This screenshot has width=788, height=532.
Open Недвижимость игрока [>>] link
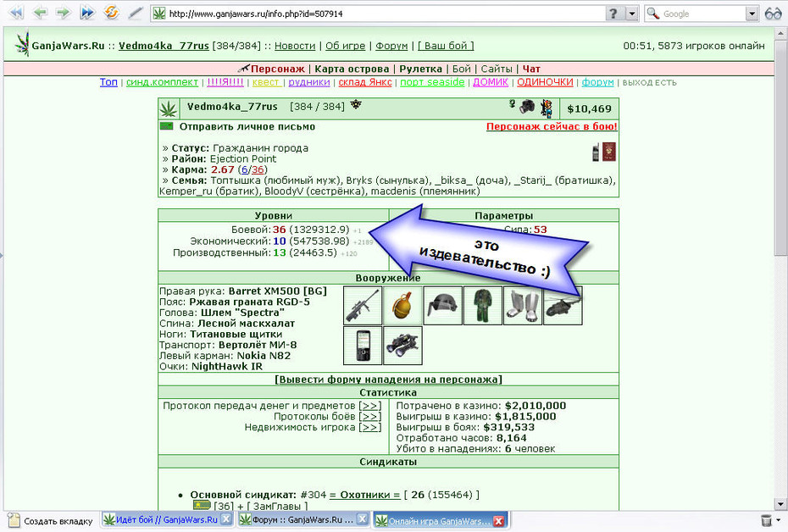tap(370, 428)
